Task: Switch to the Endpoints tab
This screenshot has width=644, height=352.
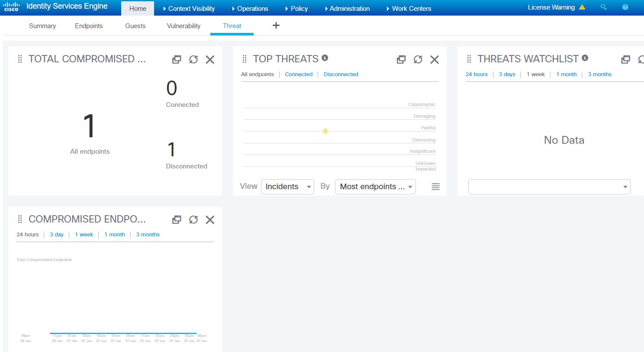Action: click(x=89, y=26)
